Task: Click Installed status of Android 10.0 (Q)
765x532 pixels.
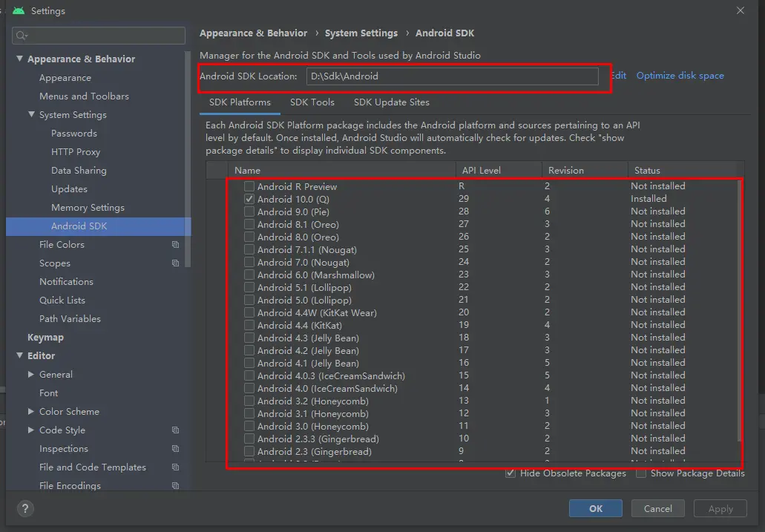Action: pyautogui.click(x=649, y=199)
